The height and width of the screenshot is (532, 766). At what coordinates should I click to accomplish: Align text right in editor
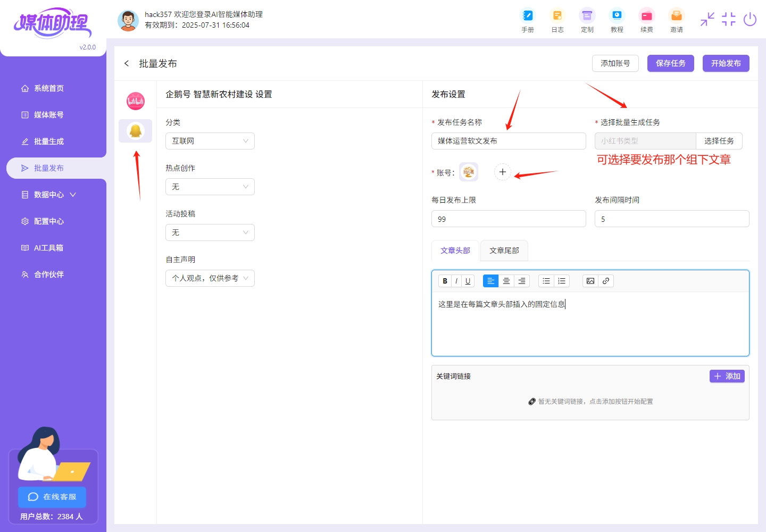(x=522, y=281)
